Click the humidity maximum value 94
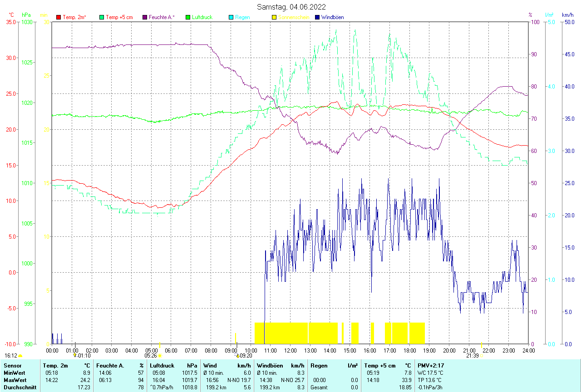Viewport: 581px width, 392px height. (141, 380)
